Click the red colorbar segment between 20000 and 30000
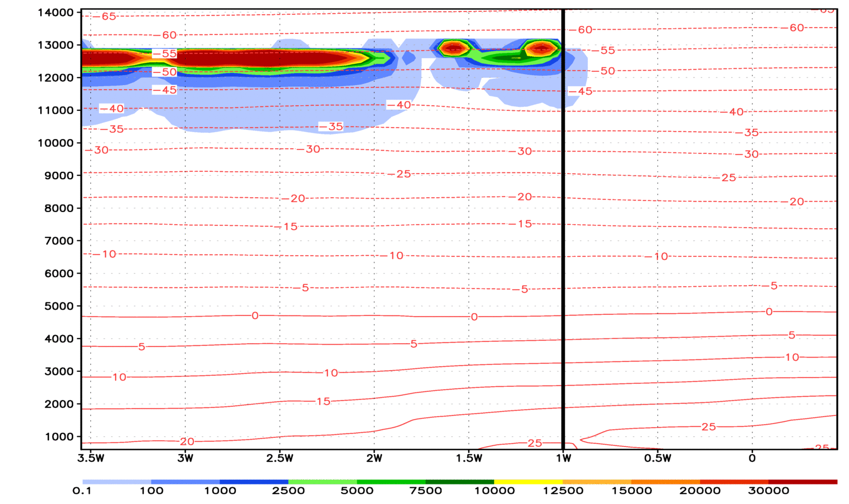This screenshot has width=849, height=504. pyautogui.click(x=734, y=482)
